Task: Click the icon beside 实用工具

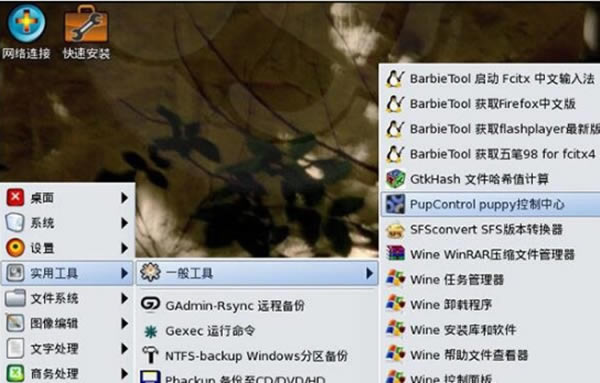Action: click(15, 273)
